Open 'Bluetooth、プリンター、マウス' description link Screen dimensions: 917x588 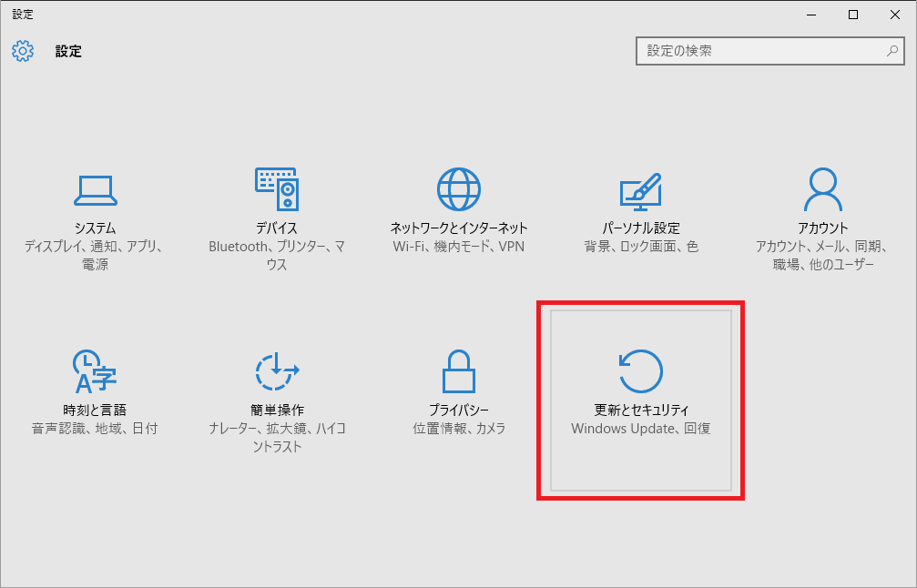click(x=277, y=255)
